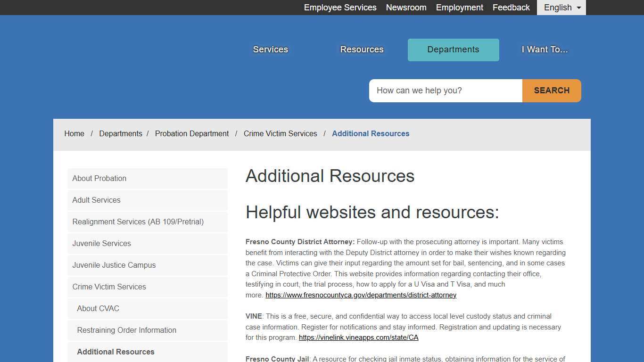The width and height of the screenshot is (644, 362).
Task: Click the SEARCH button
Action: click(551, 90)
